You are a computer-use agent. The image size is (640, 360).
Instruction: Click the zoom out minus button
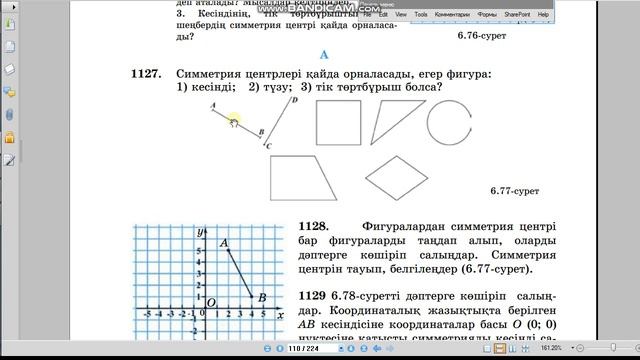click(580, 348)
